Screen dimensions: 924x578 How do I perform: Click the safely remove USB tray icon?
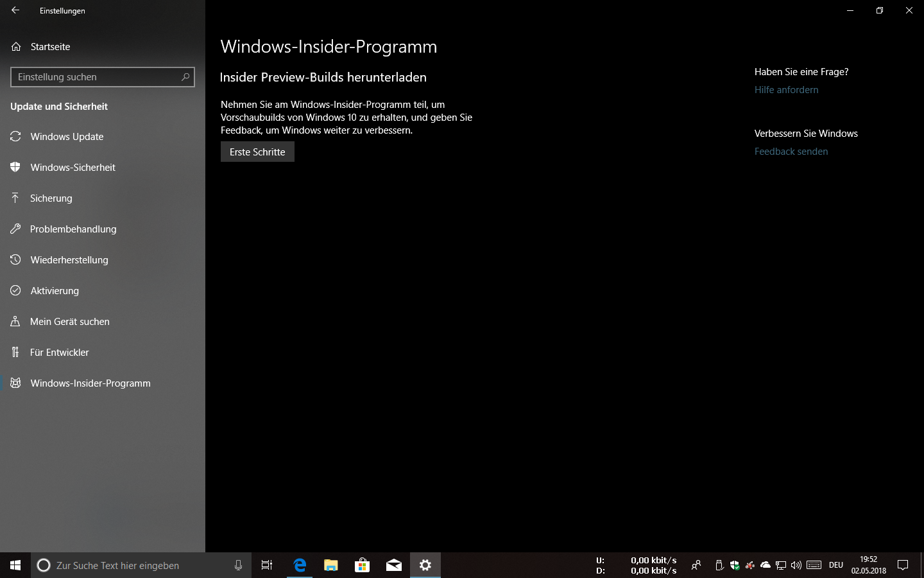click(x=719, y=565)
